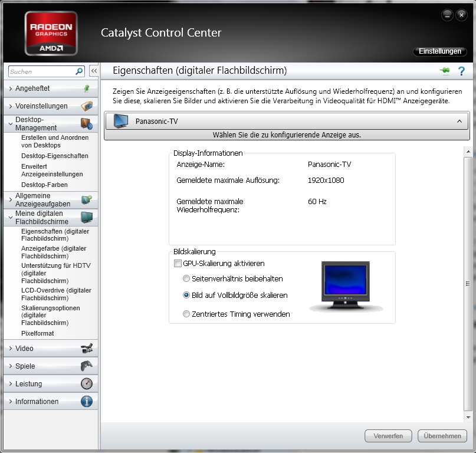Enable the GPU-Skalierung aktivieren checkbox
The image size is (476, 453).
pos(178,263)
